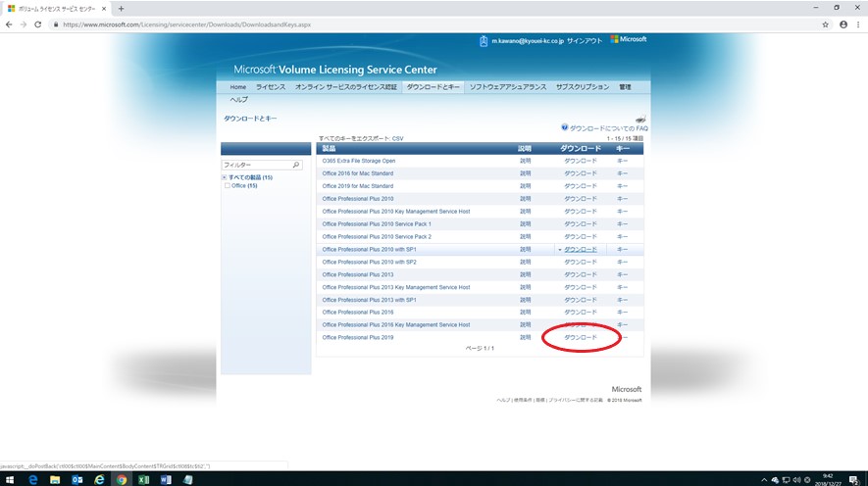Viewport: 868px width, 486px height.
Task: Reload the page with the refresh icon
Action: (x=37, y=24)
